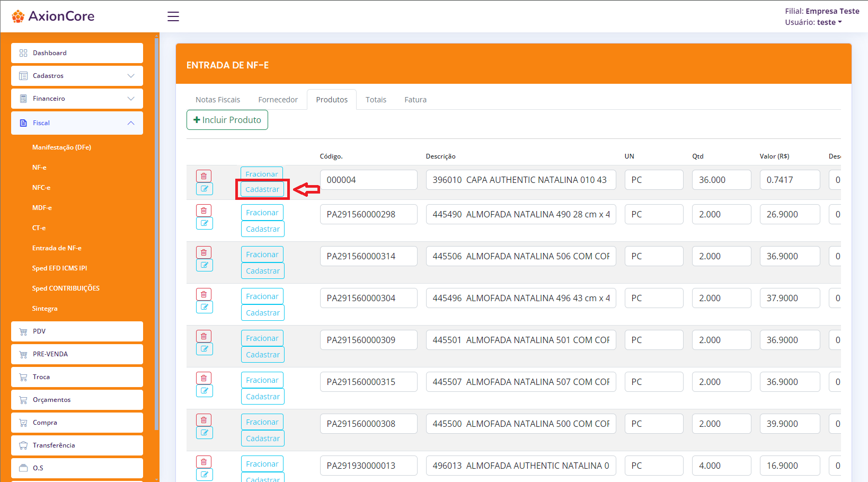The width and height of the screenshot is (868, 482).
Task: Open PRE-VENDA in the sidebar
Action: click(77, 354)
